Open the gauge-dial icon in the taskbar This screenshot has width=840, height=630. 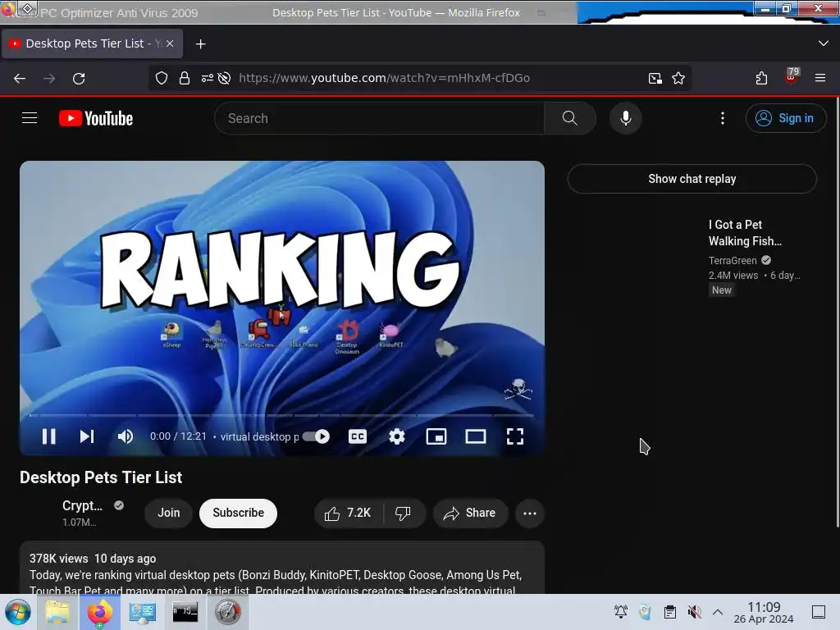coord(228,612)
